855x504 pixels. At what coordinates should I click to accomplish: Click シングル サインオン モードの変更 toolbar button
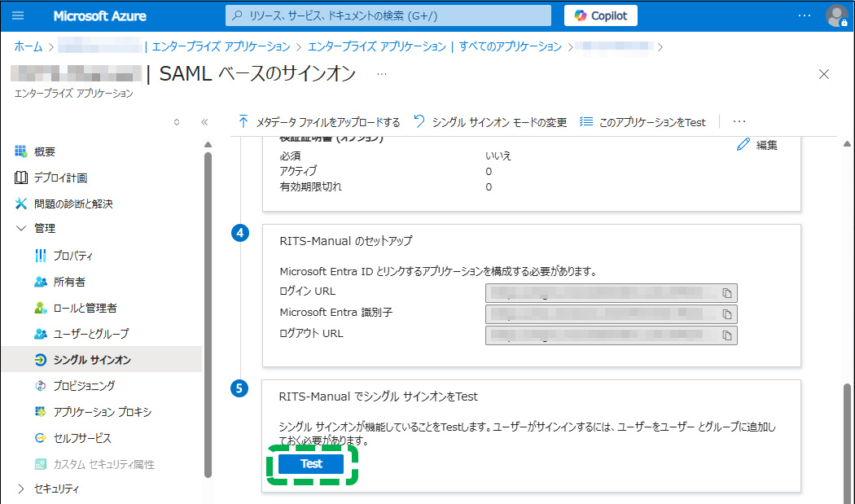pyautogui.click(x=489, y=122)
